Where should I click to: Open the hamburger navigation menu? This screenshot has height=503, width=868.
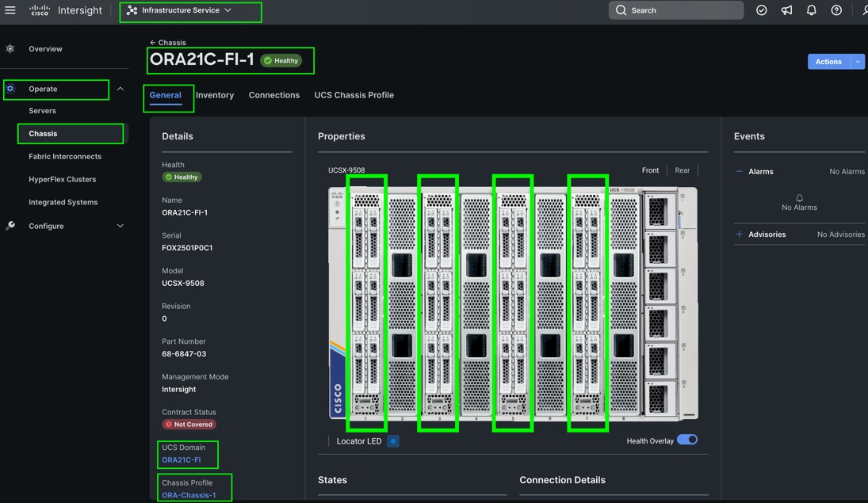10,10
